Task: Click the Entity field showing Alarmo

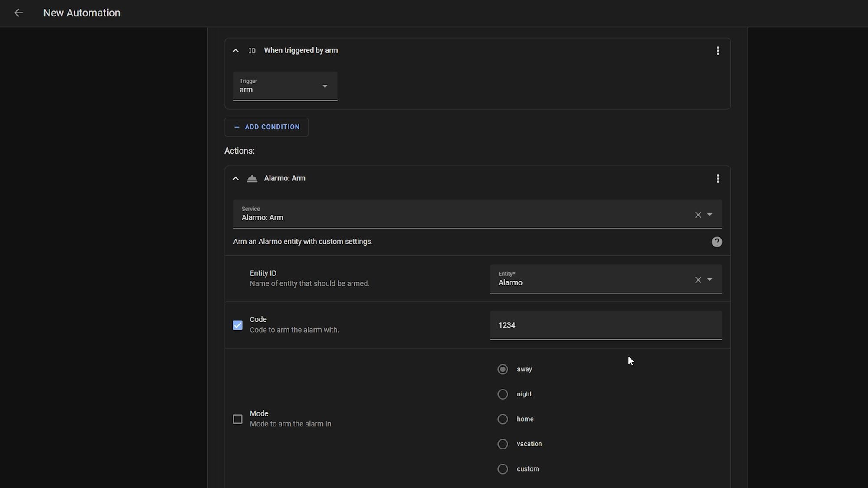Action: click(x=606, y=279)
